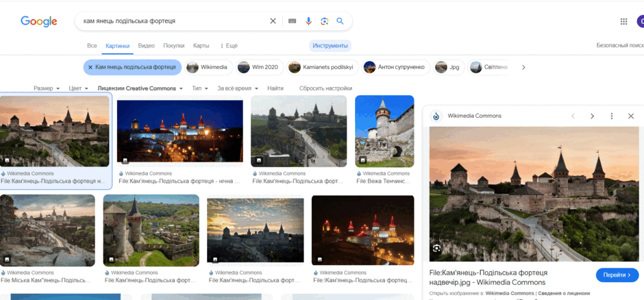The width and height of the screenshot is (644, 300).
Task: Open the надвечір.jpg title link
Action: pyautogui.click(x=488, y=277)
